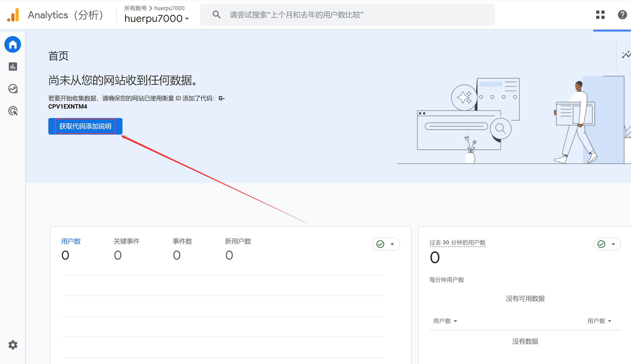This screenshot has width=631, height=364.
Task: Select the 新用户数 metric tab
Action: point(238,249)
